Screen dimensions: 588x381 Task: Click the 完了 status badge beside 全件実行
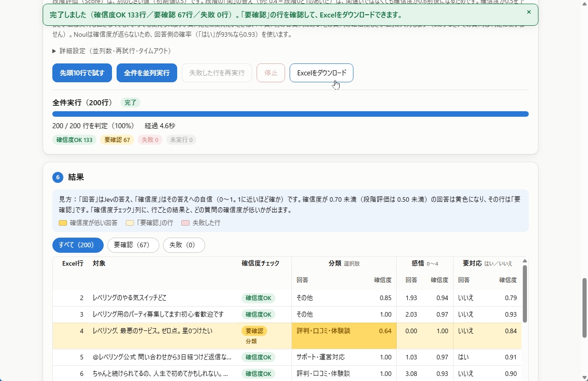tap(131, 102)
